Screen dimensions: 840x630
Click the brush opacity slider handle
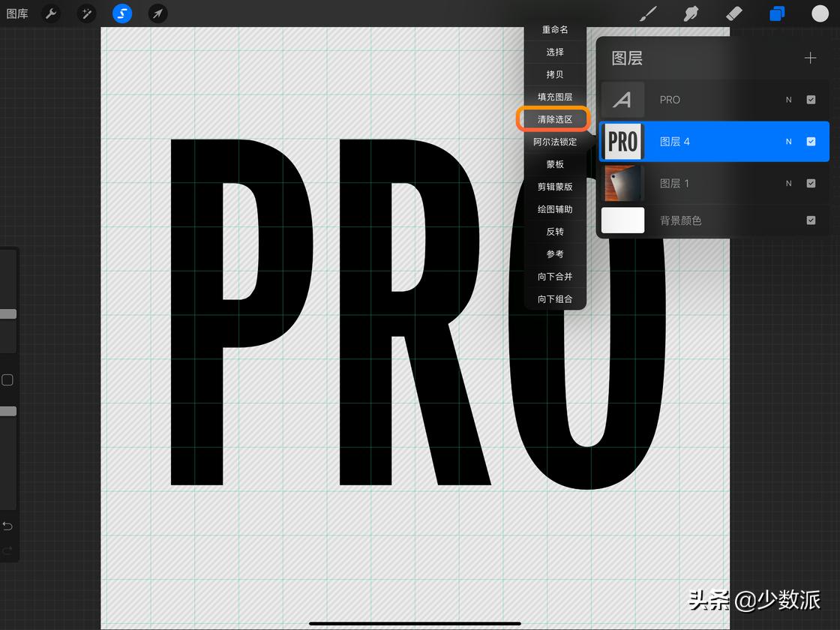tap(8, 411)
